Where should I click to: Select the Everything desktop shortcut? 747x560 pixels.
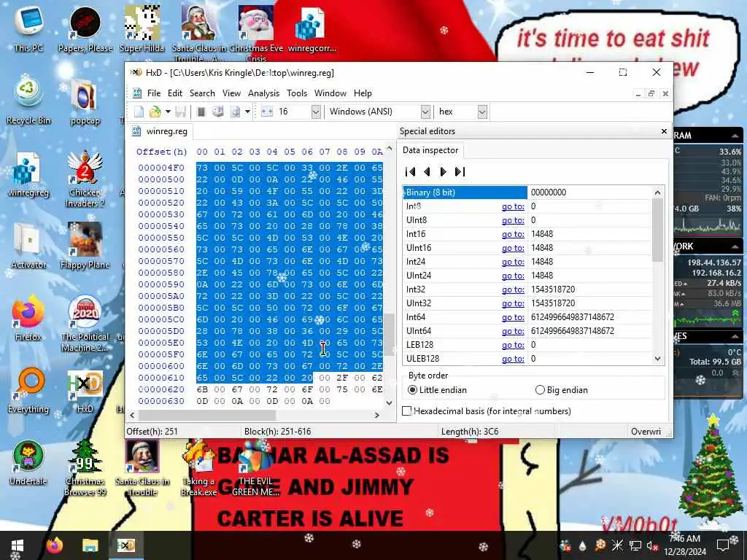[28, 390]
